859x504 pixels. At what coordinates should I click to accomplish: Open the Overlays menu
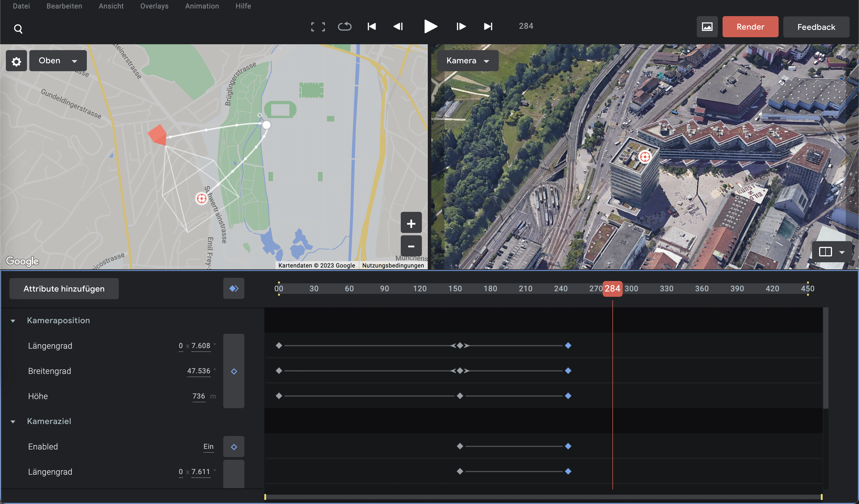coord(154,6)
